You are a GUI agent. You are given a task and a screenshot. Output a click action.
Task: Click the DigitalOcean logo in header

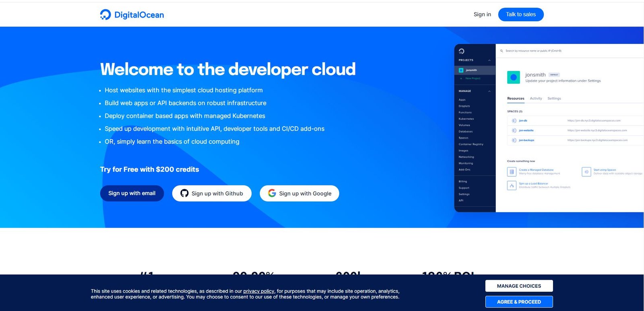pyautogui.click(x=132, y=15)
